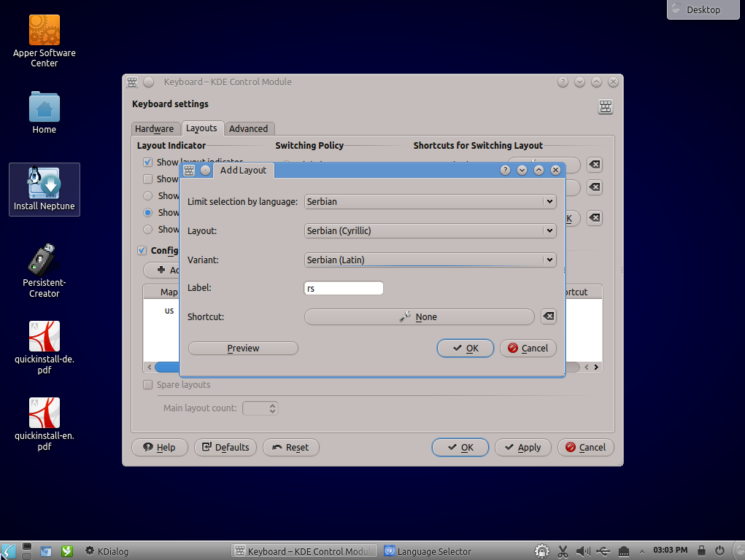Click the show desktop icon in the panel
Viewport: 745px width, 560px height.
point(46,551)
